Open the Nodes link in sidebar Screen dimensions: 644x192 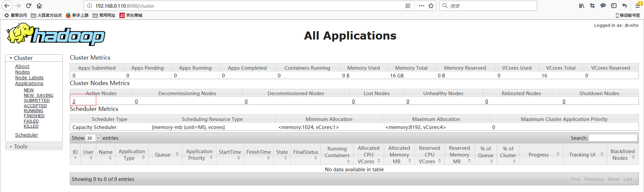(22, 72)
